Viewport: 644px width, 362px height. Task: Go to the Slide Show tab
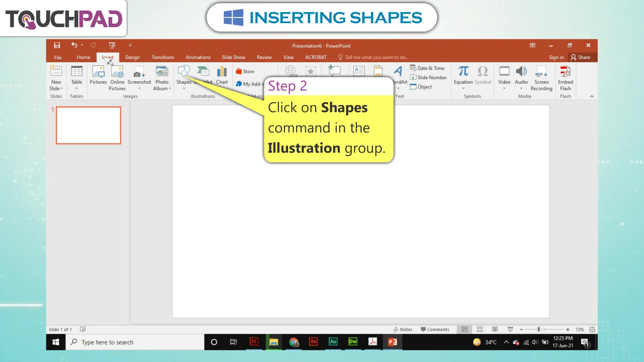tap(233, 57)
